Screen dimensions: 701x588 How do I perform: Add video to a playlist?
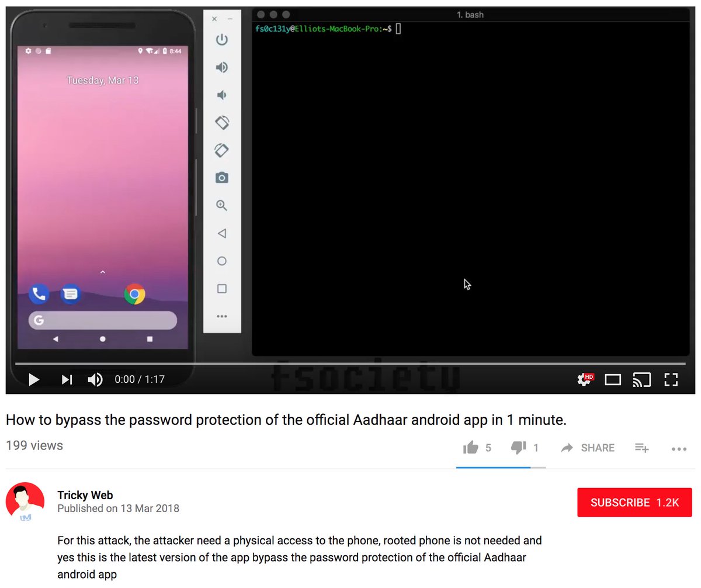click(x=642, y=448)
